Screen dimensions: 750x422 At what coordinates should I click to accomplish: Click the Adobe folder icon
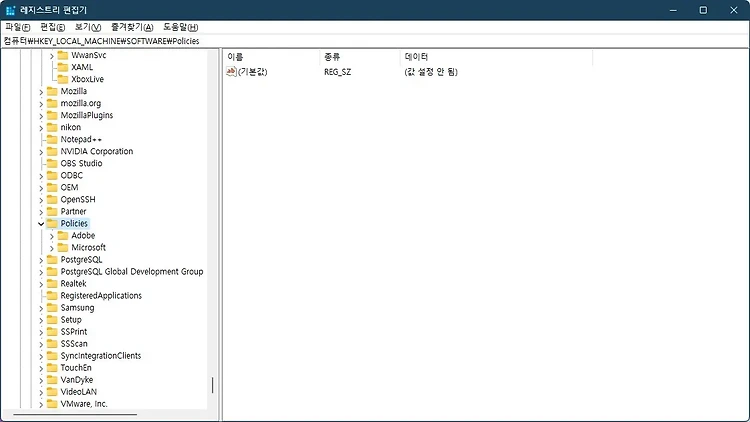63,235
